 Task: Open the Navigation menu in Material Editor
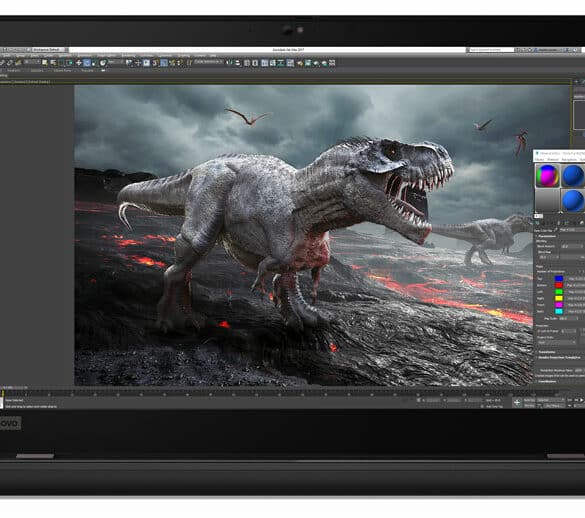(x=569, y=159)
